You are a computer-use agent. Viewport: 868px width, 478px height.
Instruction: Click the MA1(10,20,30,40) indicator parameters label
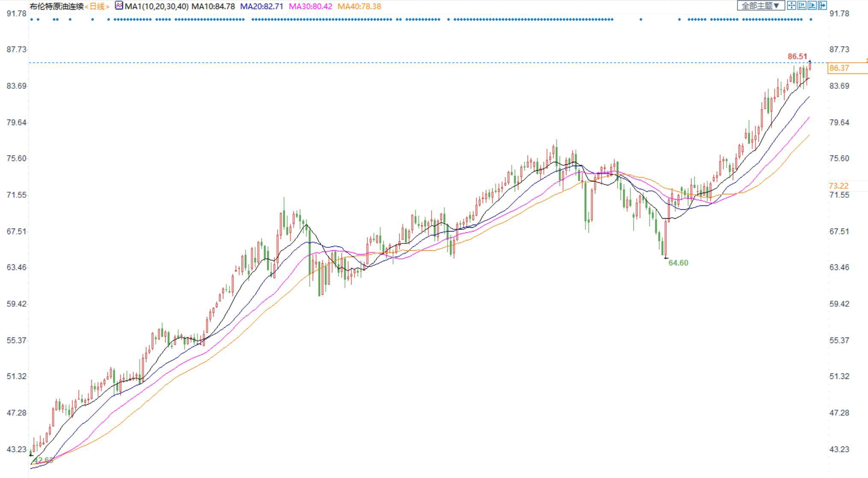156,6
